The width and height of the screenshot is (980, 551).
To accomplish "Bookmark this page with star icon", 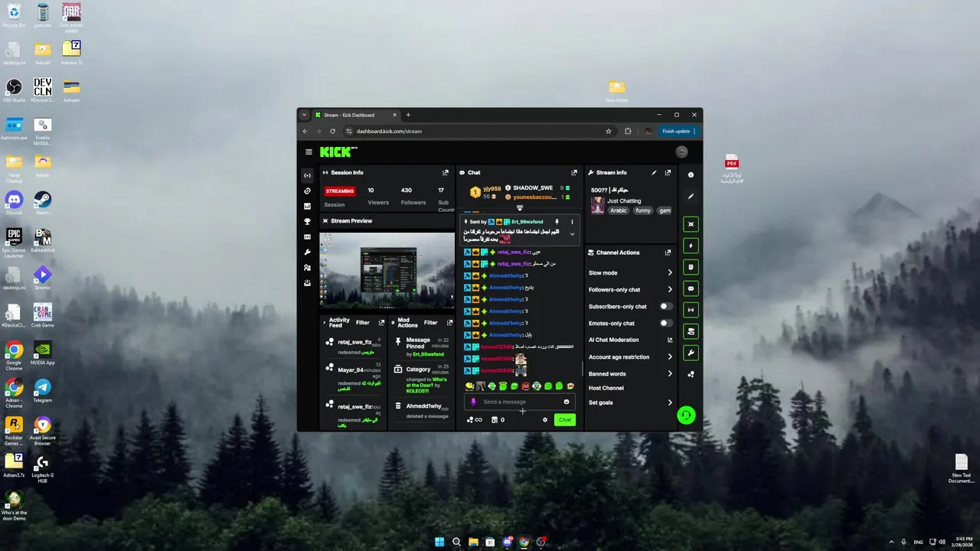I will point(609,131).
